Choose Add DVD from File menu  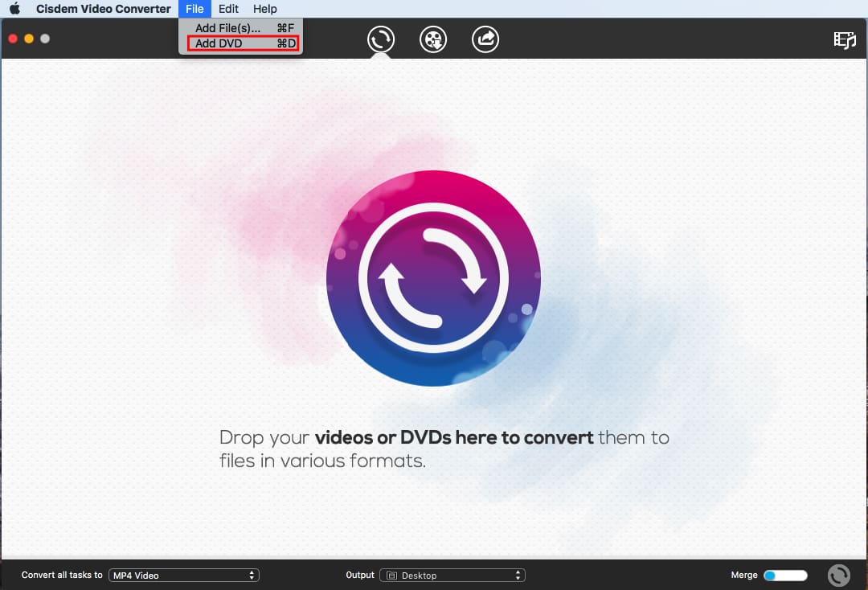[241, 43]
